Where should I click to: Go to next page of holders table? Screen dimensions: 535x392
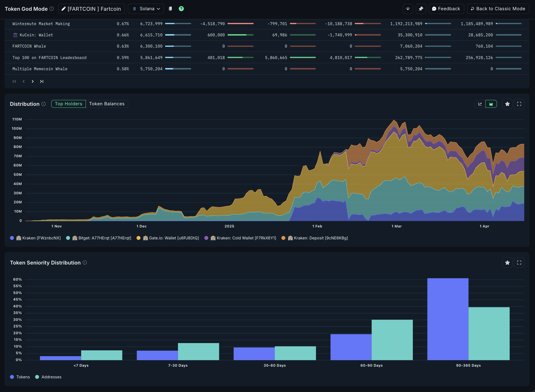coord(33,81)
